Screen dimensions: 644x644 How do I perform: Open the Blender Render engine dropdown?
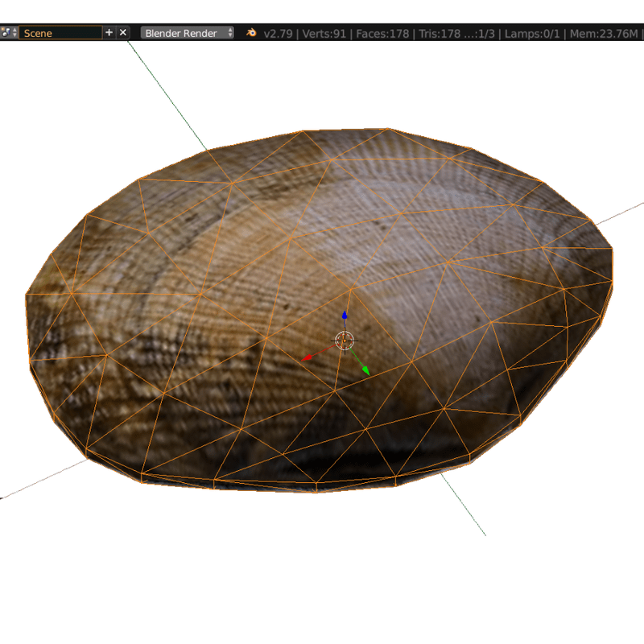(188, 33)
